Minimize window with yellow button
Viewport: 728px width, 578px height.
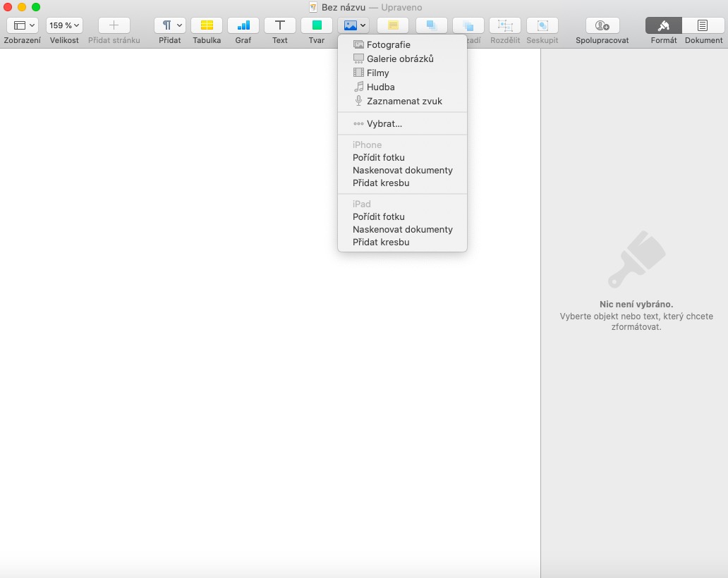click(22, 7)
